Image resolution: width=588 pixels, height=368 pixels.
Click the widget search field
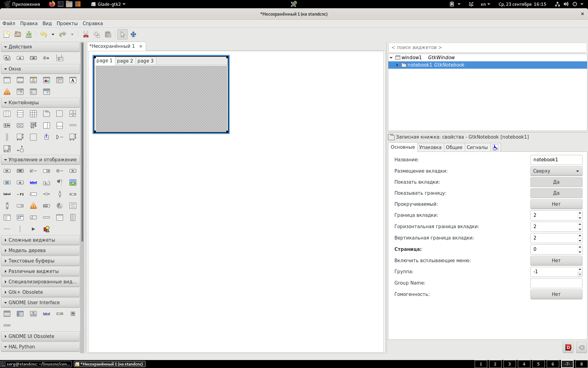tap(487, 48)
